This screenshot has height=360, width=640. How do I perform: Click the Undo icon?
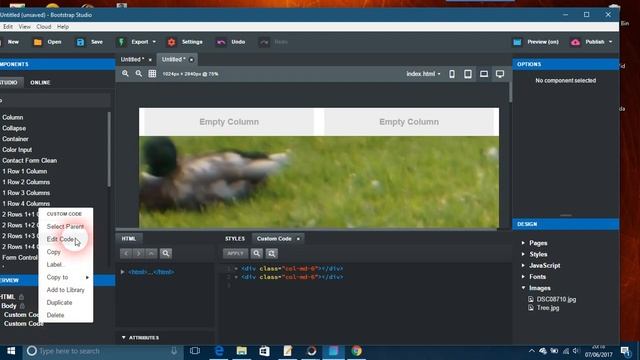(221, 42)
